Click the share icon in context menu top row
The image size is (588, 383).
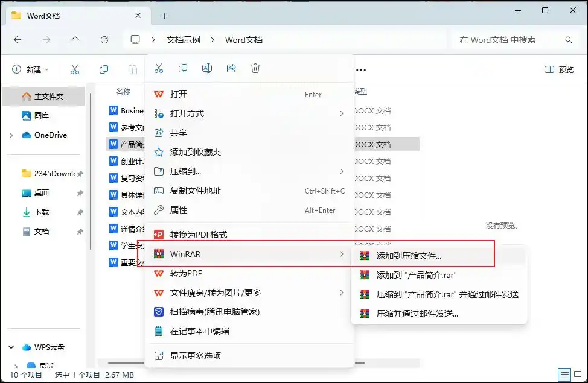click(231, 68)
